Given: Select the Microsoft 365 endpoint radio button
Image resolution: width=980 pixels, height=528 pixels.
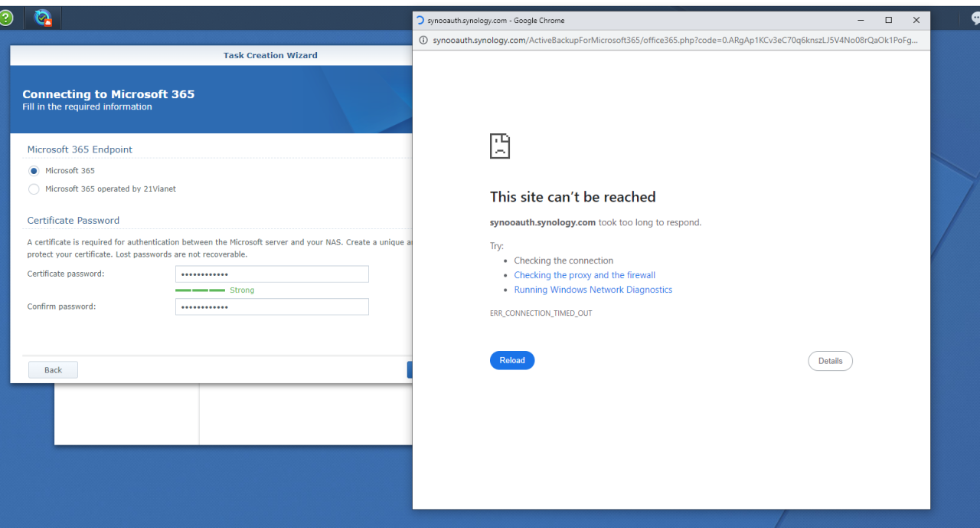Looking at the screenshot, I should tap(34, 171).
